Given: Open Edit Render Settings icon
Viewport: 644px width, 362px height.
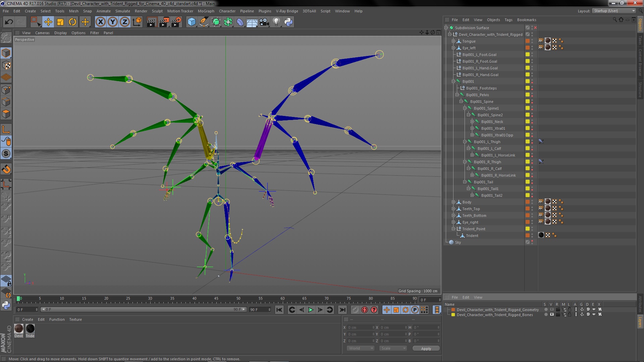Looking at the screenshot, I should pos(176,22).
